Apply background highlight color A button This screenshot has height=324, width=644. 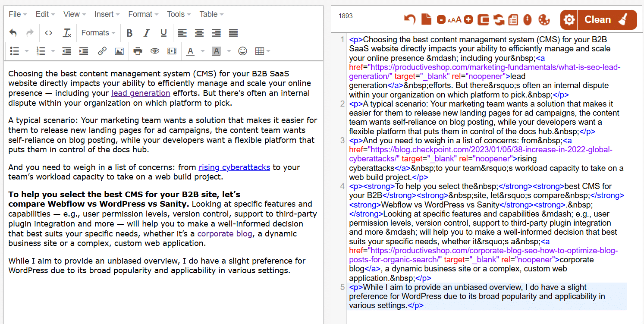(x=217, y=51)
